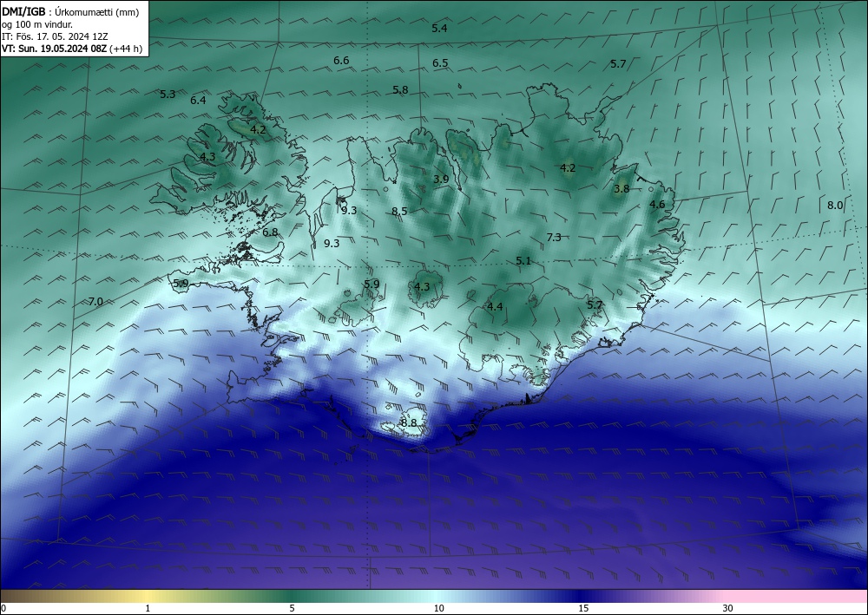Click the 6.8 value label
This screenshot has height=615, width=868.
(x=270, y=232)
